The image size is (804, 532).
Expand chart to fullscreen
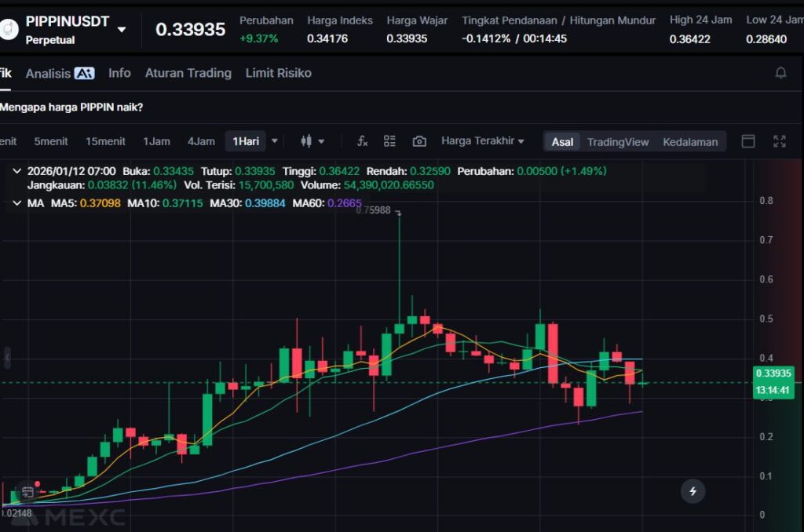click(779, 141)
